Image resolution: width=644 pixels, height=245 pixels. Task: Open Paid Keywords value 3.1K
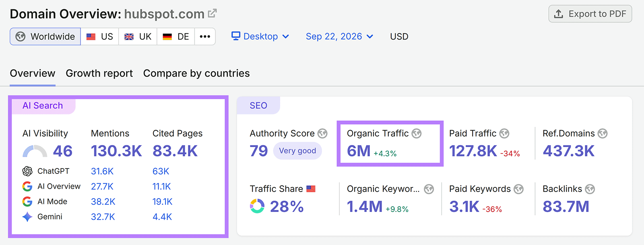(464, 207)
